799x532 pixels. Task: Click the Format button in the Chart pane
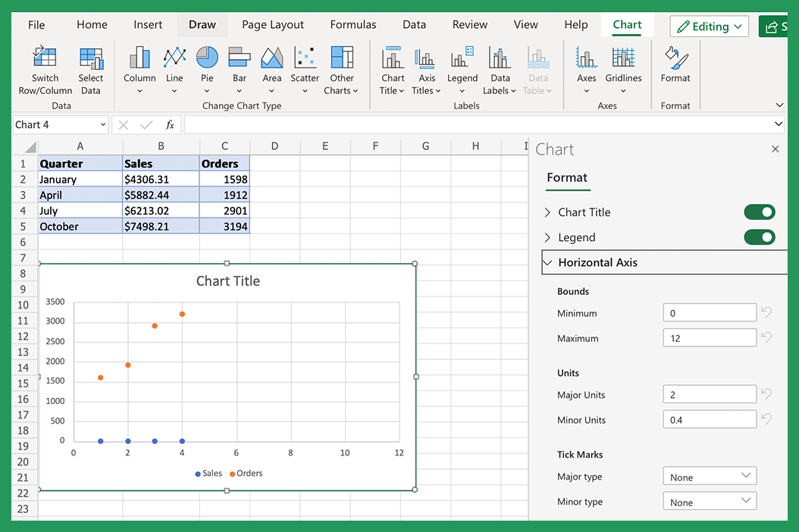tap(567, 178)
